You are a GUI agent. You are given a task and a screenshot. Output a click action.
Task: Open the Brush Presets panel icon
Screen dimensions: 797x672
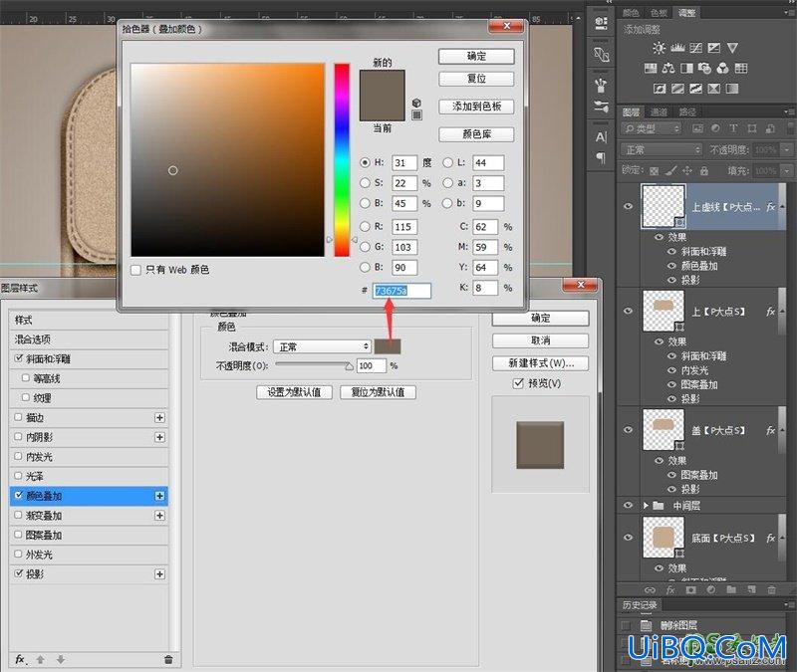[x=601, y=107]
